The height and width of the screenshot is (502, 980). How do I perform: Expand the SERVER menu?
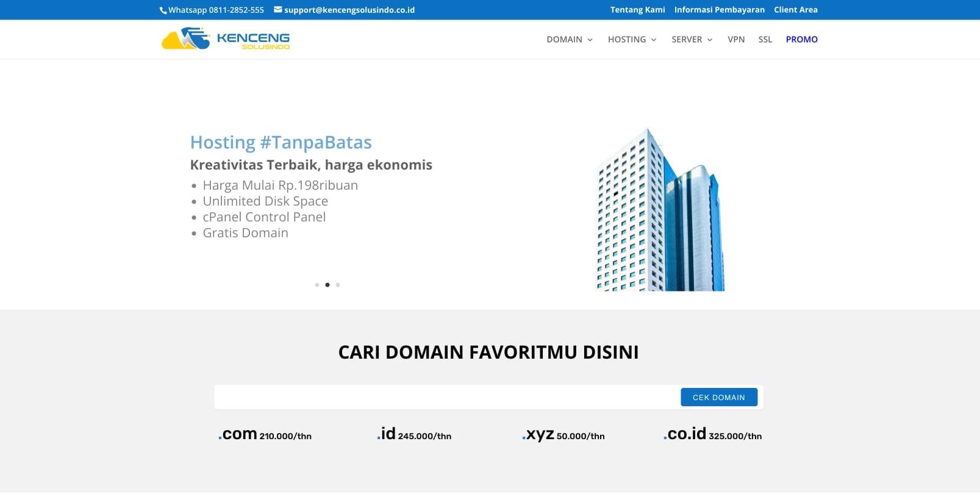[x=692, y=39]
